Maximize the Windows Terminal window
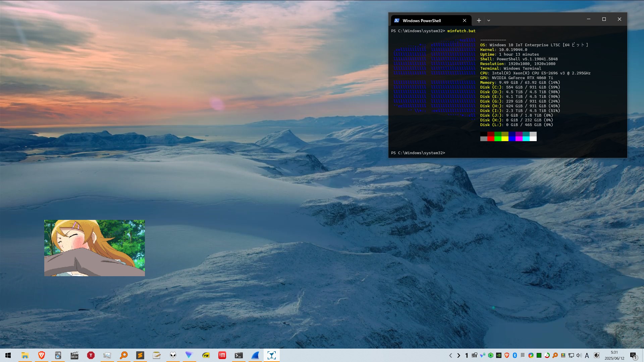The height and width of the screenshot is (362, 644). [x=604, y=19]
